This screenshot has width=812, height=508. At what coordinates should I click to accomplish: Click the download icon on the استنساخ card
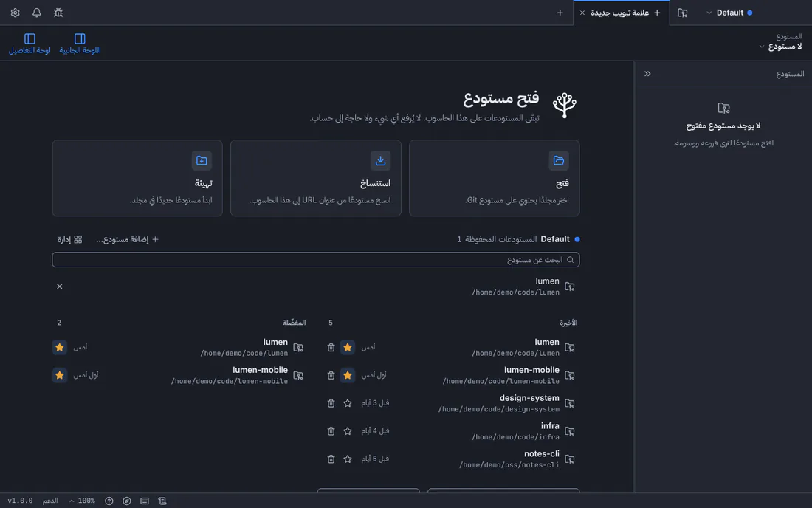pos(380,160)
